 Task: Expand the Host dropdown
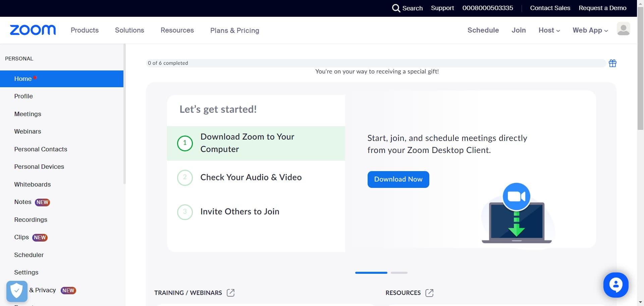[549, 30]
